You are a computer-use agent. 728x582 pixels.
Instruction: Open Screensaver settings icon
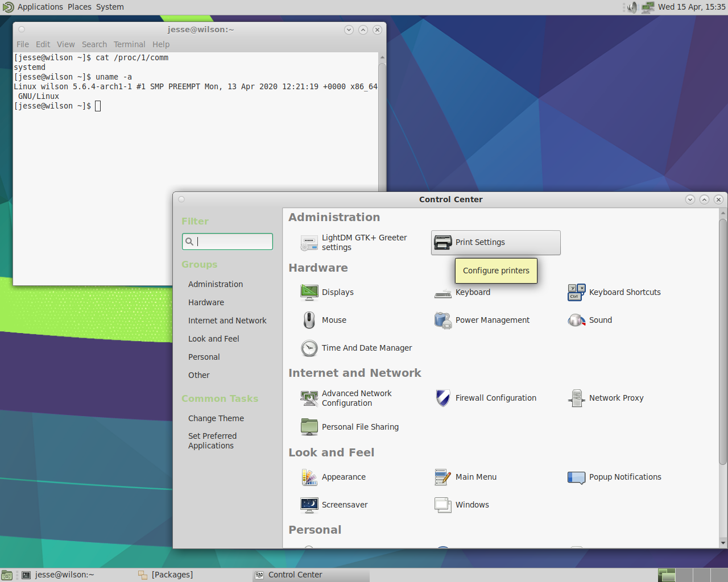[x=309, y=505]
